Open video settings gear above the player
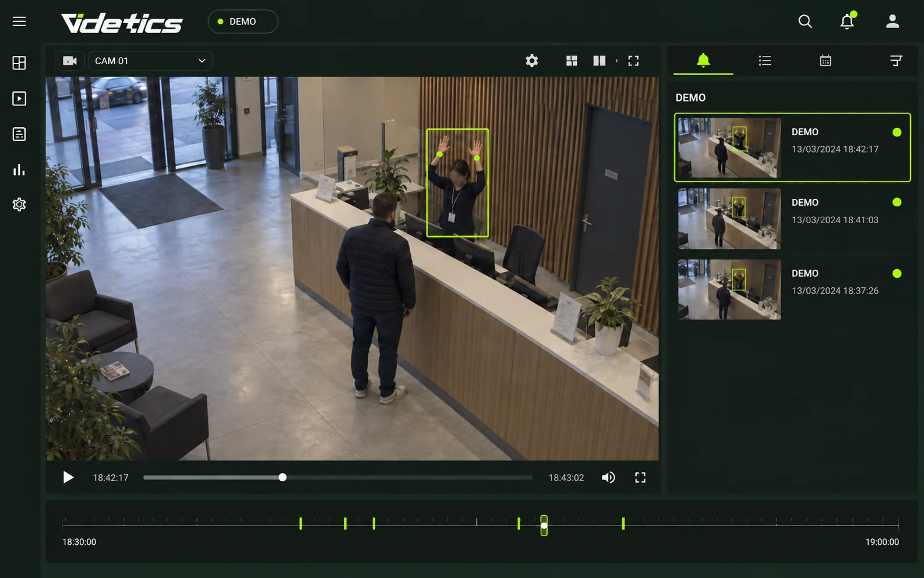The height and width of the screenshot is (578, 924). click(532, 61)
